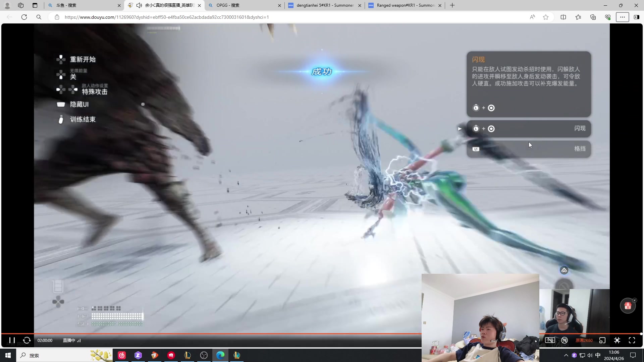Open Settings and more menu
Image resolution: width=644 pixels, height=362 pixels.
coord(623,17)
